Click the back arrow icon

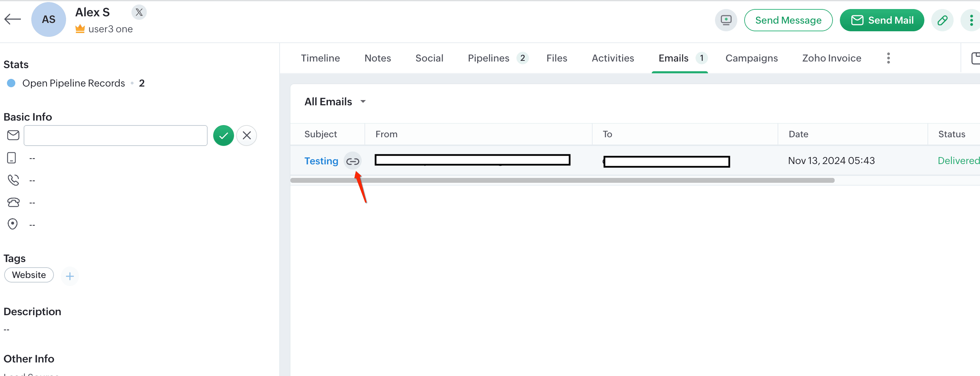pos(13,19)
